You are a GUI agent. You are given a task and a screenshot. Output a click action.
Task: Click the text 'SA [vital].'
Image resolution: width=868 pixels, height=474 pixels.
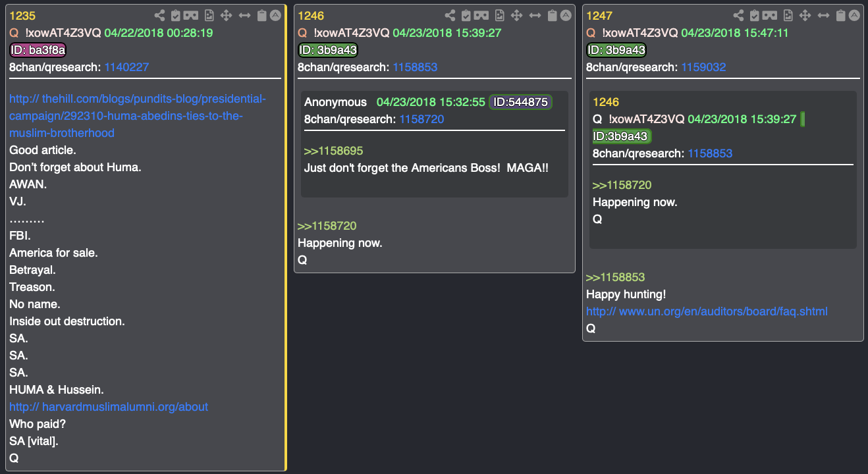tap(34, 441)
